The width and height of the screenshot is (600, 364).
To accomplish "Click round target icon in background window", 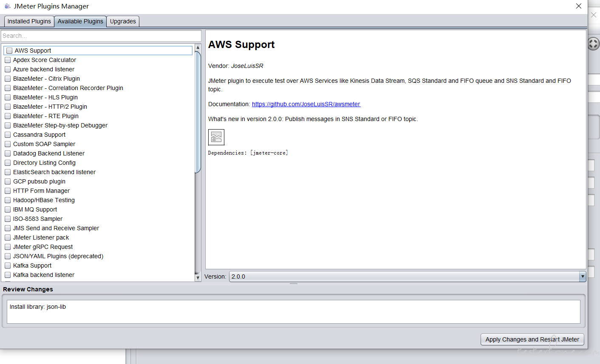I will pyautogui.click(x=593, y=43).
